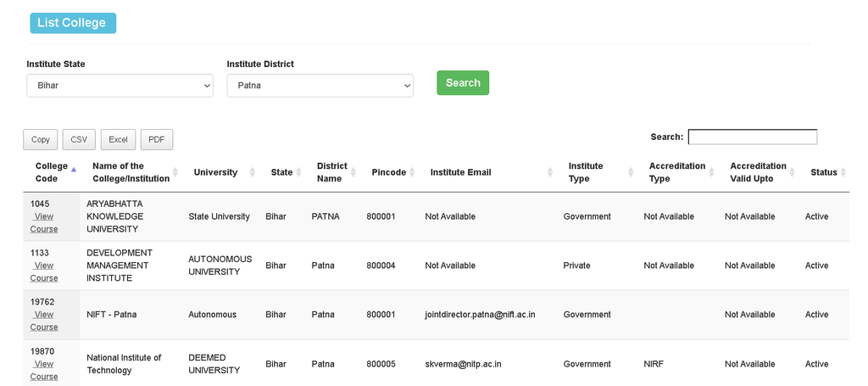Image resolution: width=868 pixels, height=386 pixels.
Task: Open View Course link for NIFT - Patna
Action: pos(44,321)
